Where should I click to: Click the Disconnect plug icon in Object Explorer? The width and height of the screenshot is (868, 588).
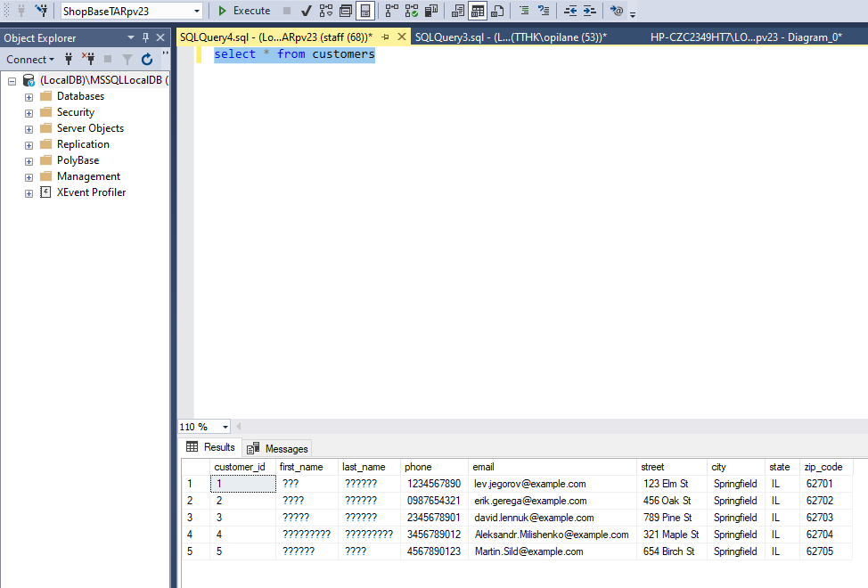(x=88, y=60)
